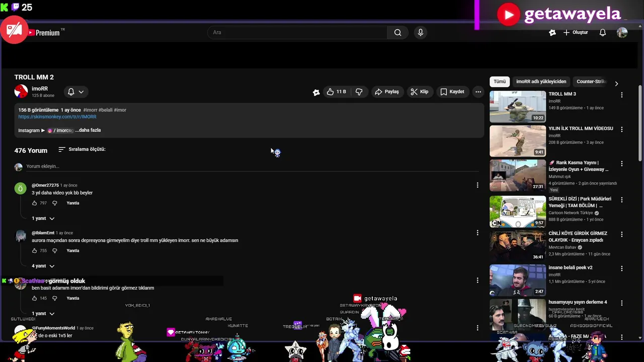Open 'husamyuyu yayın derleme 4' video
The image size is (644, 362).
tap(518, 315)
